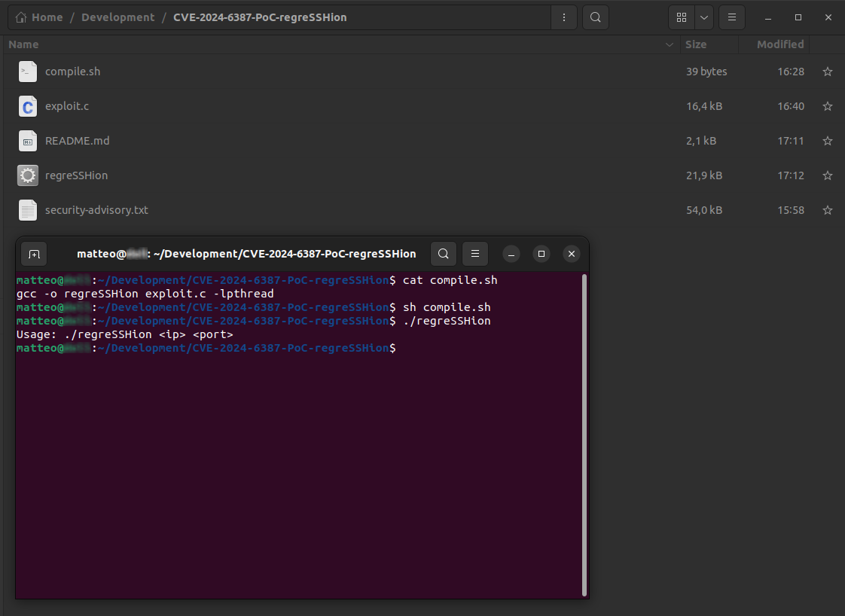Click the compile.sh file name
The width and height of the screenshot is (845, 616).
[x=73, y=72]
